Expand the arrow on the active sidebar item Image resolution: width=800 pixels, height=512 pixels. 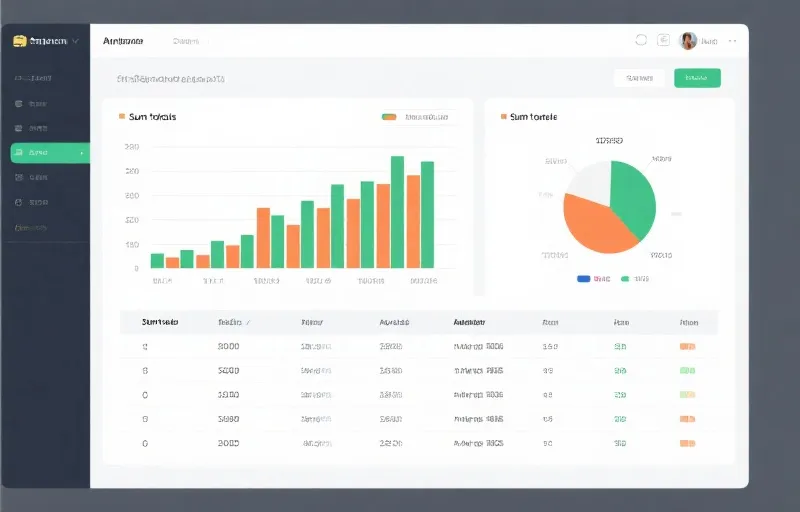tap(85, 153)
